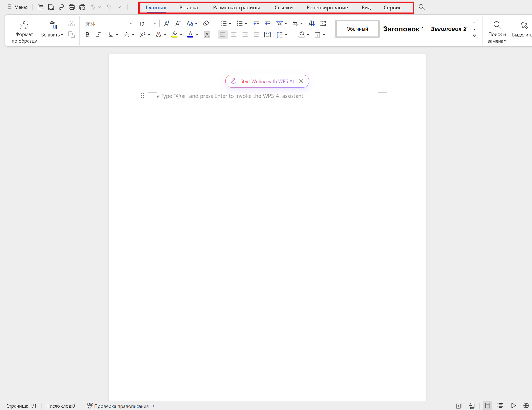The image size is (532, 410).
Task: Click the Open file folder icon
Action: coord(40,7)
